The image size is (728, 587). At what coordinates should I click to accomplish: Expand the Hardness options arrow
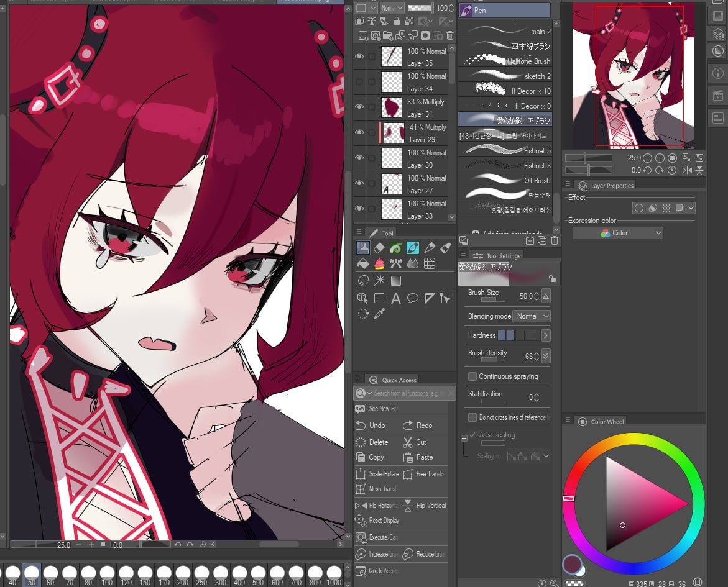[x=546, y=335]
